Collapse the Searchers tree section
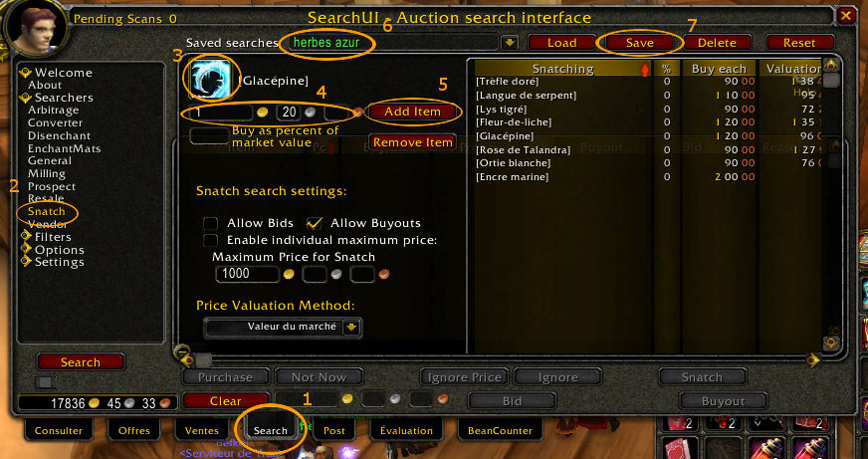Screen dimensions: 868x459 coord(26,98)
